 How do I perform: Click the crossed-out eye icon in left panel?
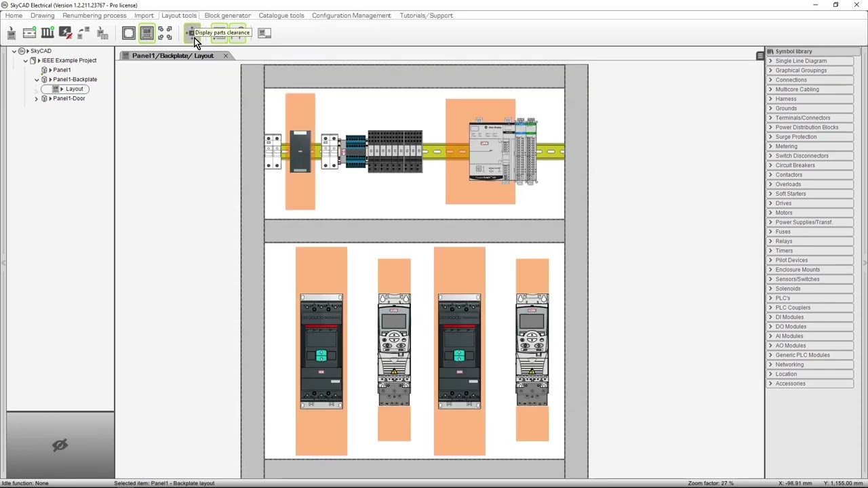tap(60, 445)
